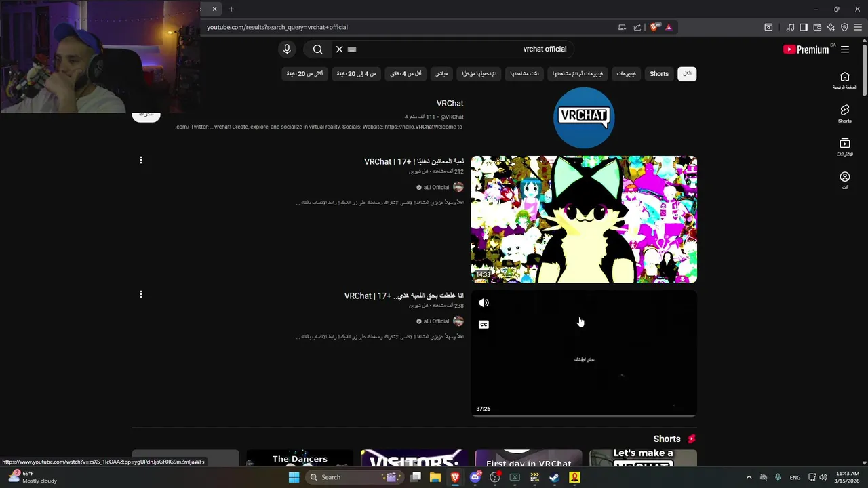Image resolution: width=868 pixels, height=488 pixels.
Task: Close the current browser tab
Action: click(x=214, y=9)
